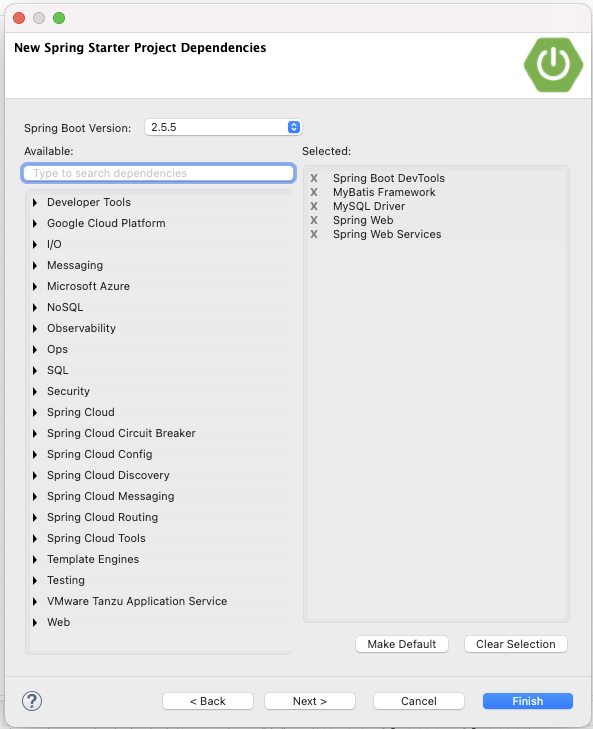Focus the search dependencies input field

point(159,173)
